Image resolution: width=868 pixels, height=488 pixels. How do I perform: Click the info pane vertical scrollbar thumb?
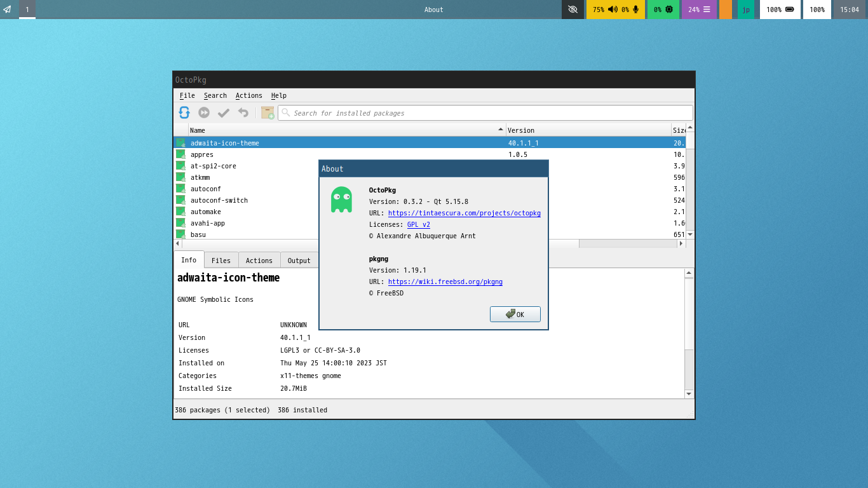[x=689, y=314]
